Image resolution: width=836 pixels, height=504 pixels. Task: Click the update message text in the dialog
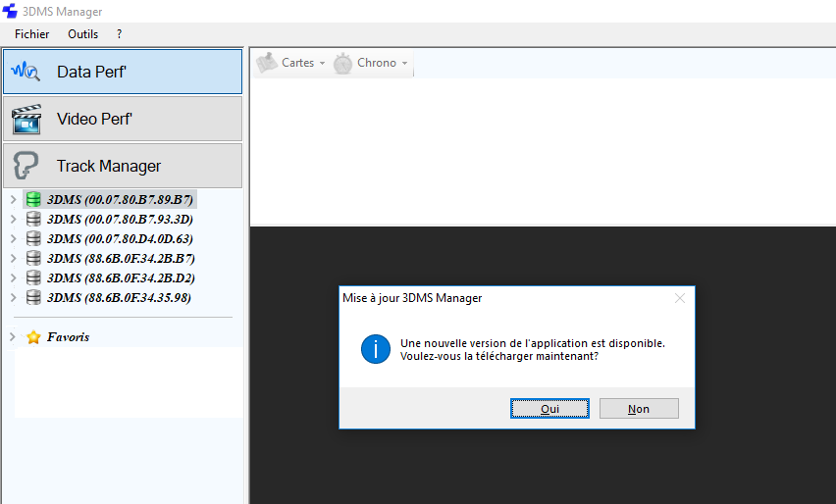pos(533,349)
